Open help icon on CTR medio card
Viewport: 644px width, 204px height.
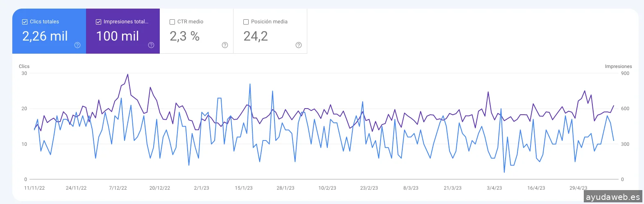pyautogui.click(x=225, y=45)
